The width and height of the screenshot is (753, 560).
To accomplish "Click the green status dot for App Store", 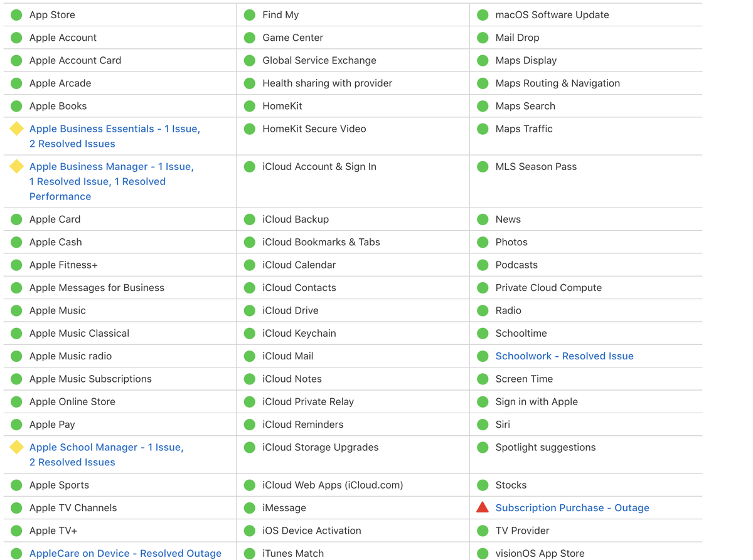I will point(17,14).
